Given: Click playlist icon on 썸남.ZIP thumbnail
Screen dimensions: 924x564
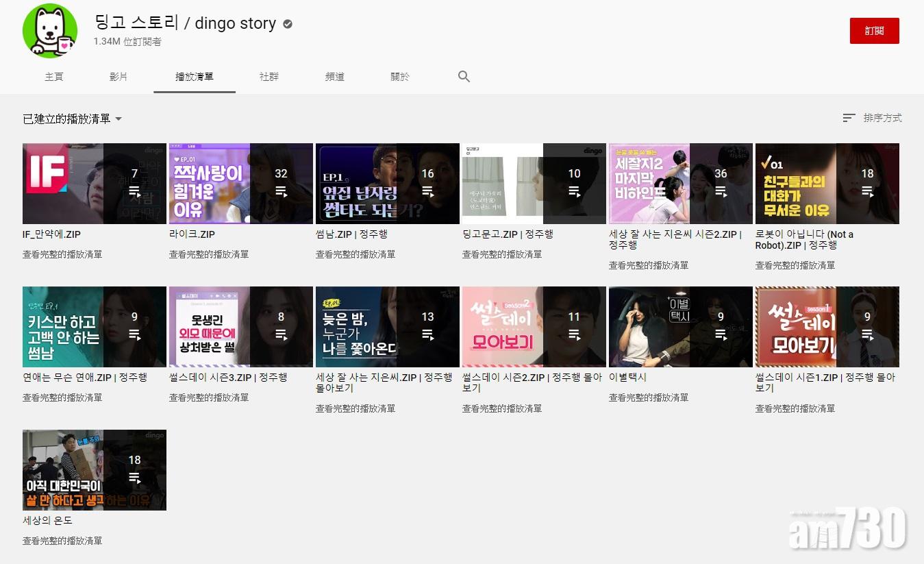Looking at the screenshot, I should point(427,191).
